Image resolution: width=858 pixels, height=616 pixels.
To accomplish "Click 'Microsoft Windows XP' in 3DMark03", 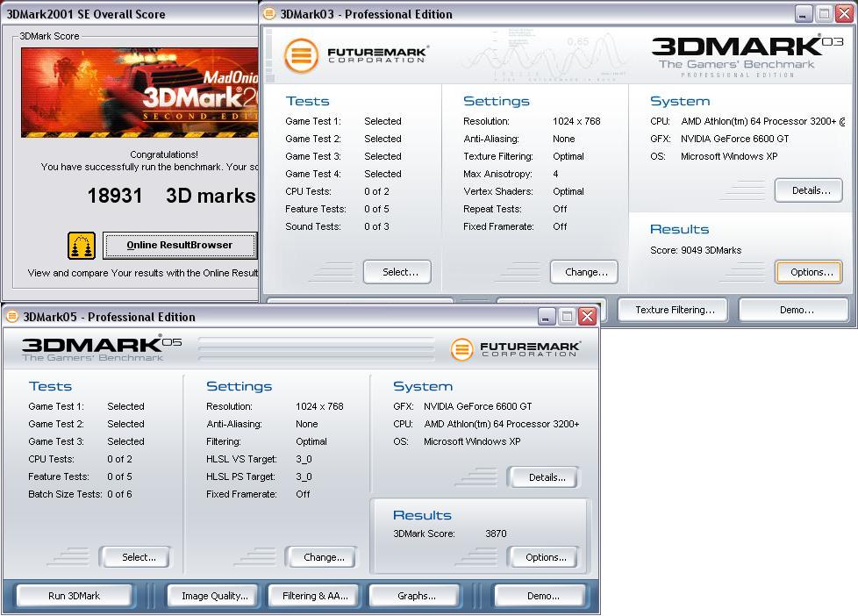I will 729,156.
